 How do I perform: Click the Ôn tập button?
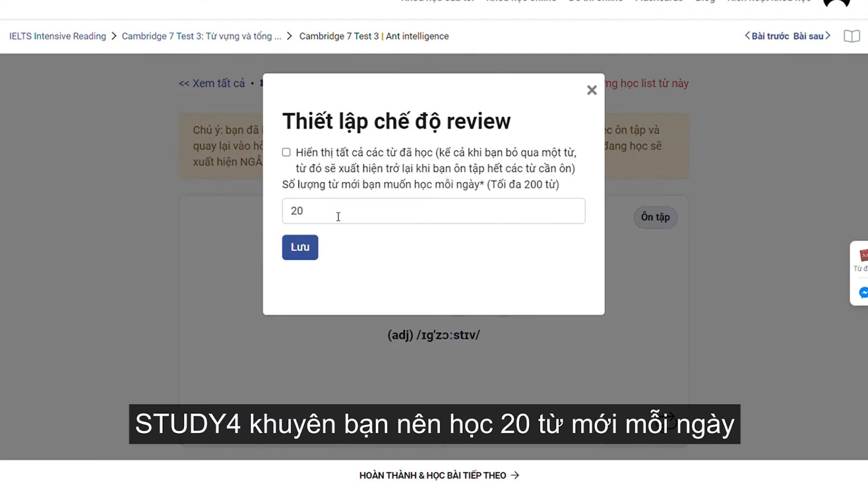655,217
